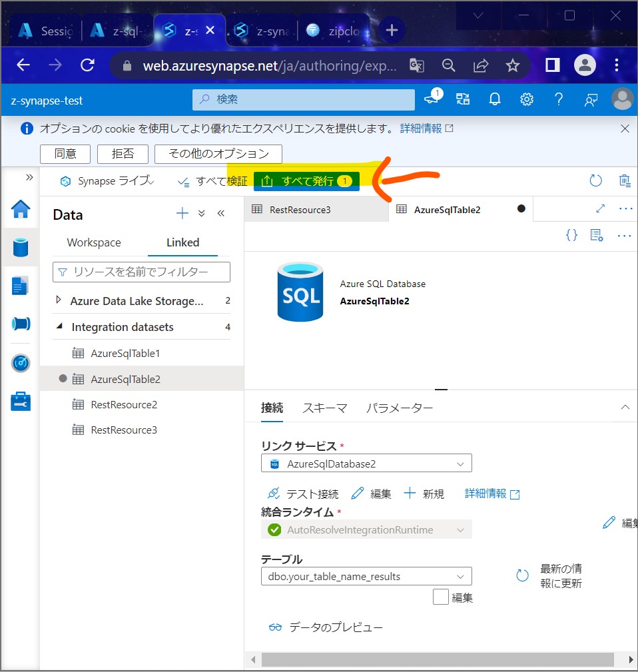Open the Develop hub document icon

tap(20, 286)
